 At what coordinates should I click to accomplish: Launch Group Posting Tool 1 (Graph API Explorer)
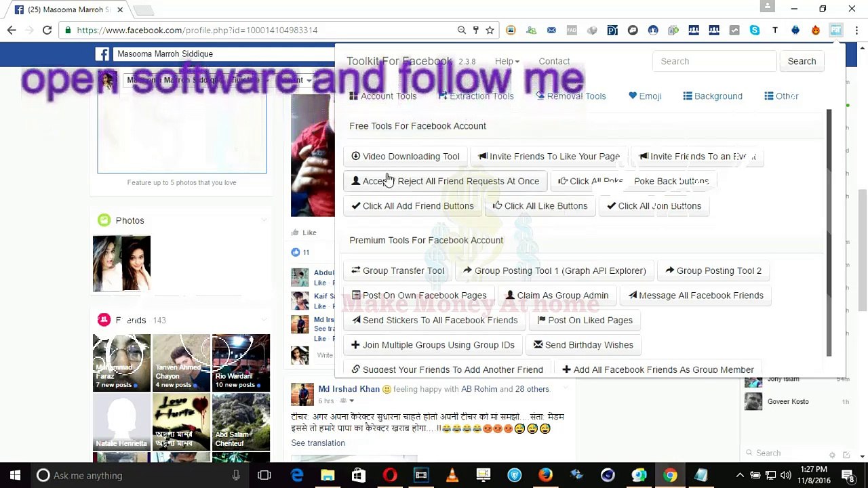(x=555, y=270)
